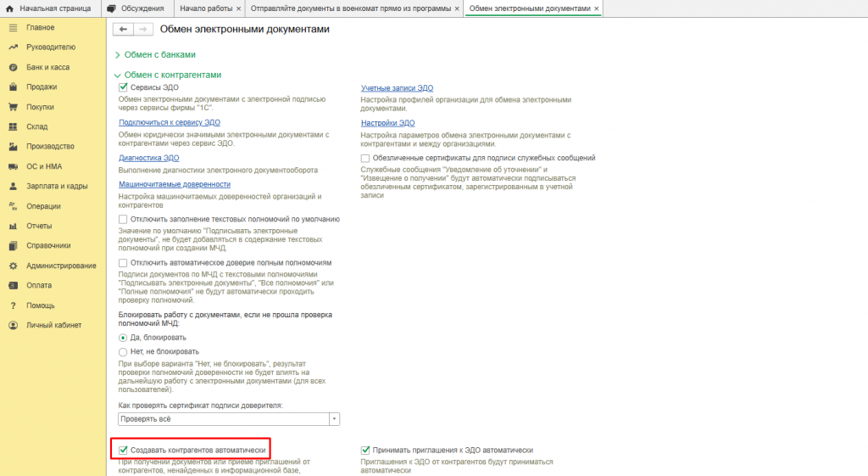Open Личный кабинет in the sidebar
The width and height of the screenshot is (868, 476).
[x=53, y=325]
